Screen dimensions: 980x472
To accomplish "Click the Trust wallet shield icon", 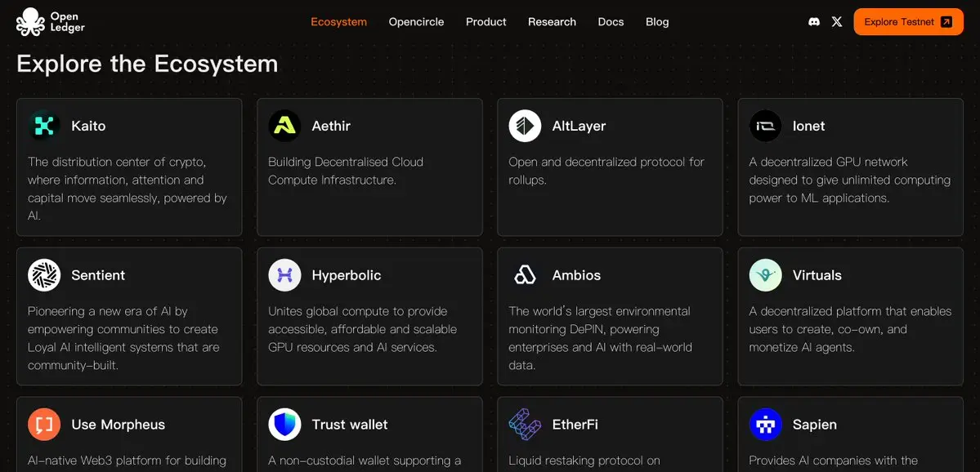I will (284, 425).
